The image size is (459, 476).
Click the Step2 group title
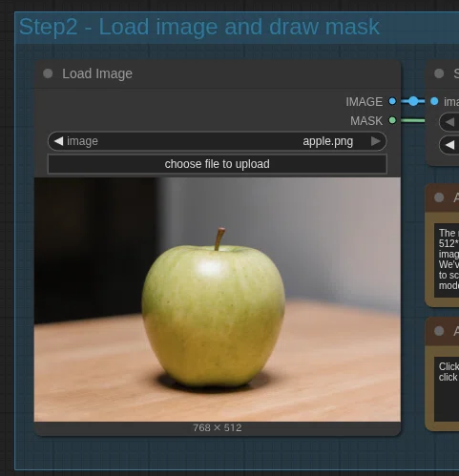coord(199,27)
